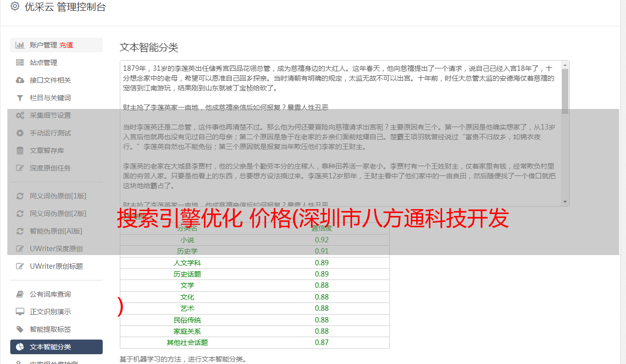The width and height of the screenshot is (626, 364).
Task: Click the red 充值 recharge link
Action: tap(66, 45)
